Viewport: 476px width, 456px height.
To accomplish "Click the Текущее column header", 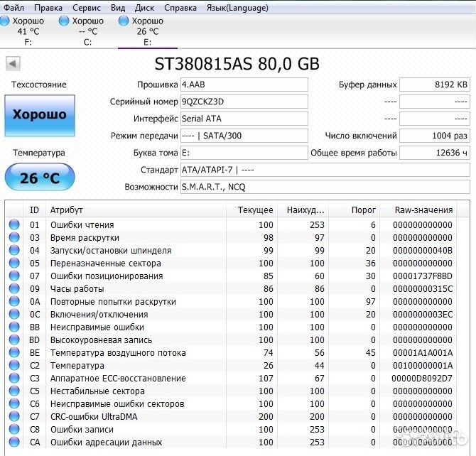I will click(252, 210).
